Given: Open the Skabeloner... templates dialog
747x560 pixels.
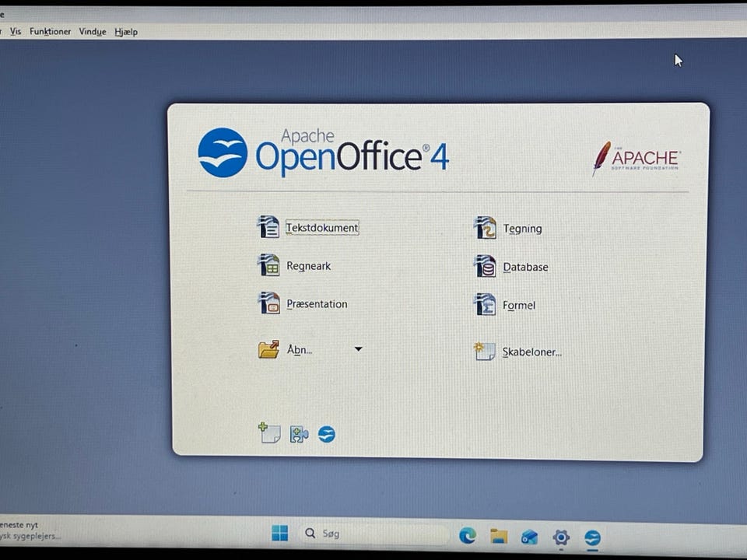Looking at the screenshot, I should click(532, 352).
